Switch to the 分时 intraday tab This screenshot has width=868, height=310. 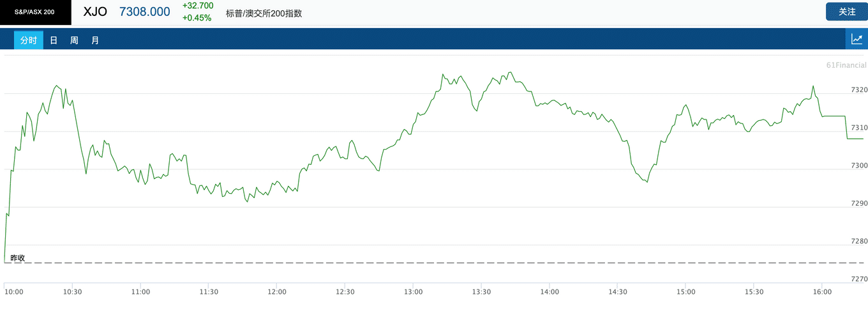click(x=29, y=40)
